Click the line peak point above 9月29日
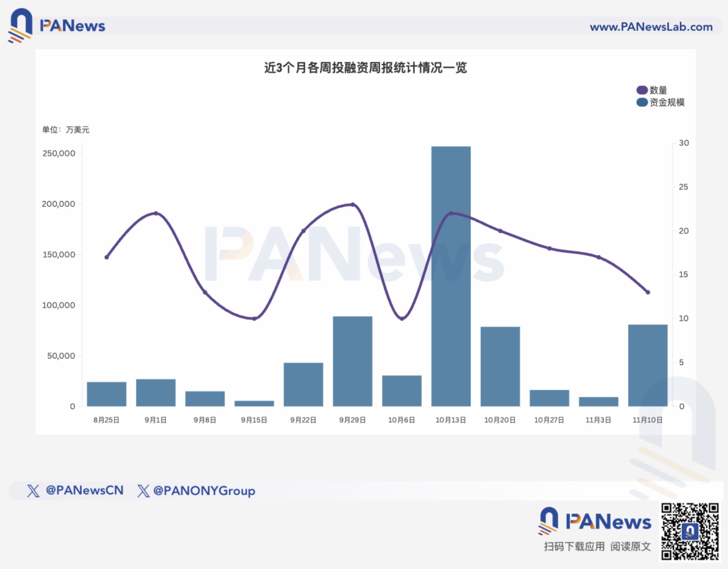Image resolution: width=728 pixels, height=569 pixels. click(353, 204)
